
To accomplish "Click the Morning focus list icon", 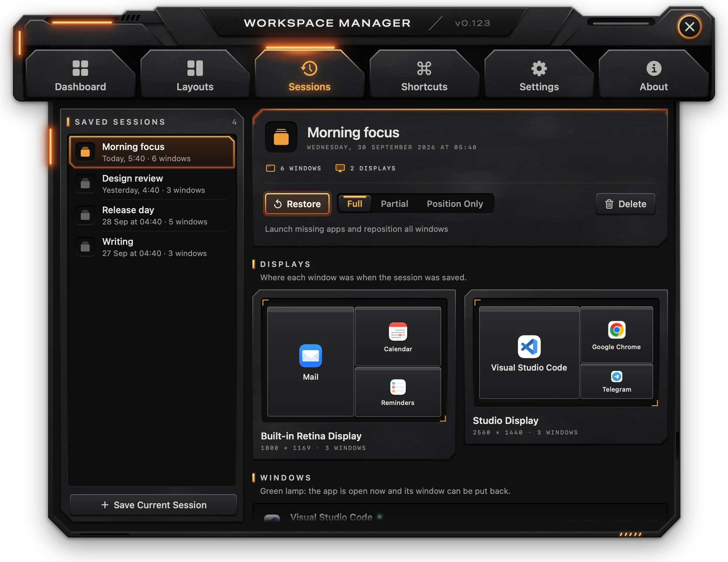I will pyautogui.click(x=85, y=152).
